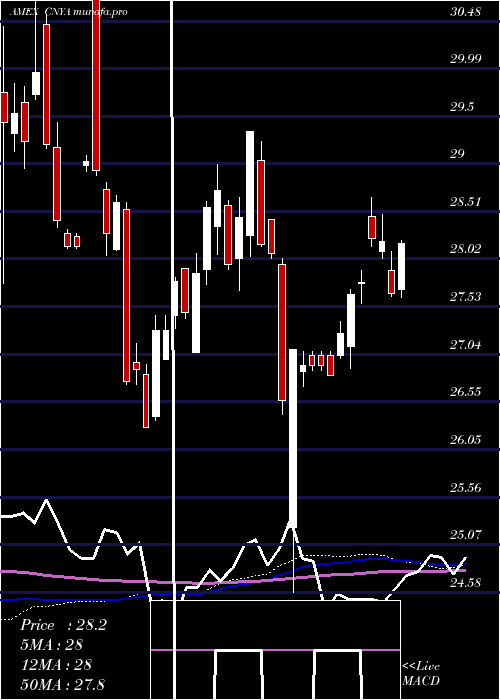This screenshot has height=700, width=500.
Task: Click the 28.51 price axis label
Action: point(466,202)
